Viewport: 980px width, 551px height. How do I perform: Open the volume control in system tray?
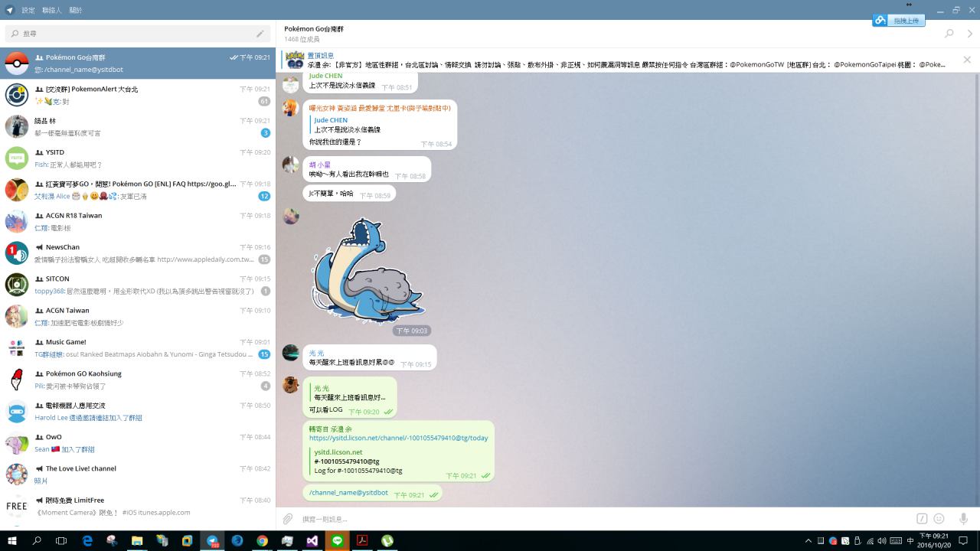click(883, 541)
